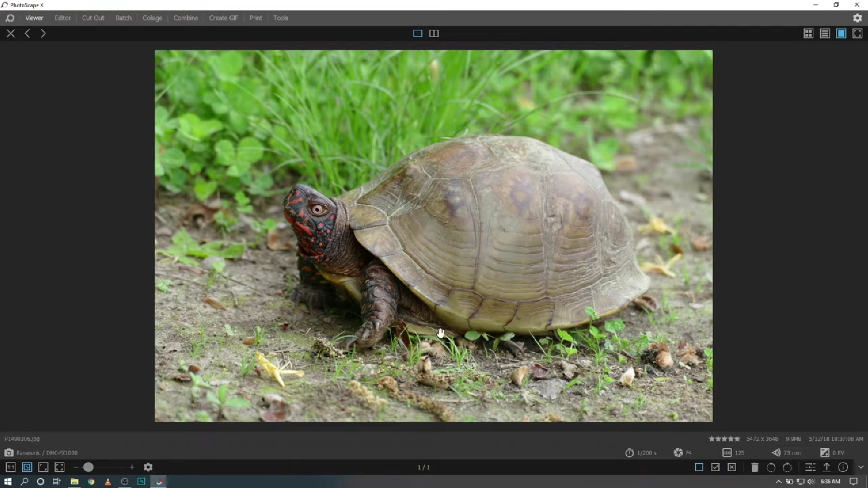Open the Cut Out tab
The height and width of the screenshot is (488, 868).
point(93,18)
